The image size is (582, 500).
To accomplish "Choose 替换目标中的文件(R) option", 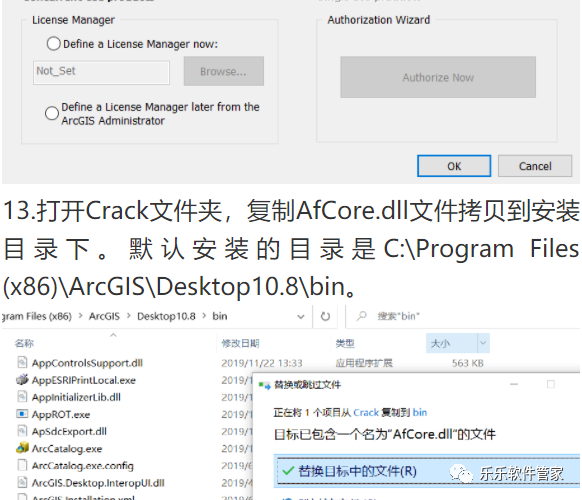I will tap(428, 470).
